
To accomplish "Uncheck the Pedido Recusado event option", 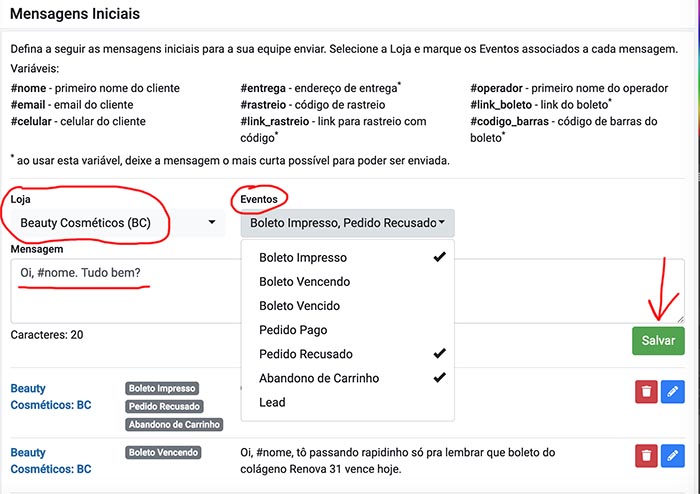I will (x=347, y=354).
